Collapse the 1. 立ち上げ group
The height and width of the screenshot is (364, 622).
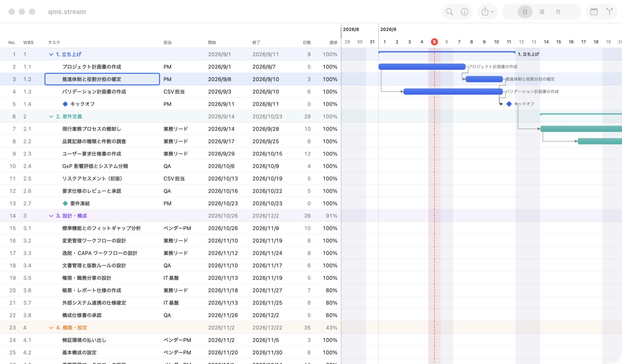(51, 54)
